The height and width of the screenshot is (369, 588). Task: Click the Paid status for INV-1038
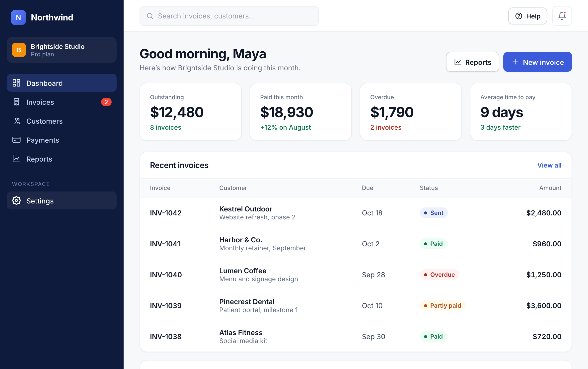coord(434,336)
